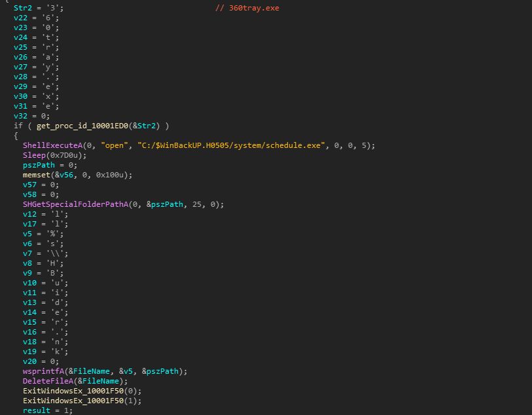
Task: Select &pszPath argument in SHGetSpecialFolderPathA
Action: coord(165,204)
